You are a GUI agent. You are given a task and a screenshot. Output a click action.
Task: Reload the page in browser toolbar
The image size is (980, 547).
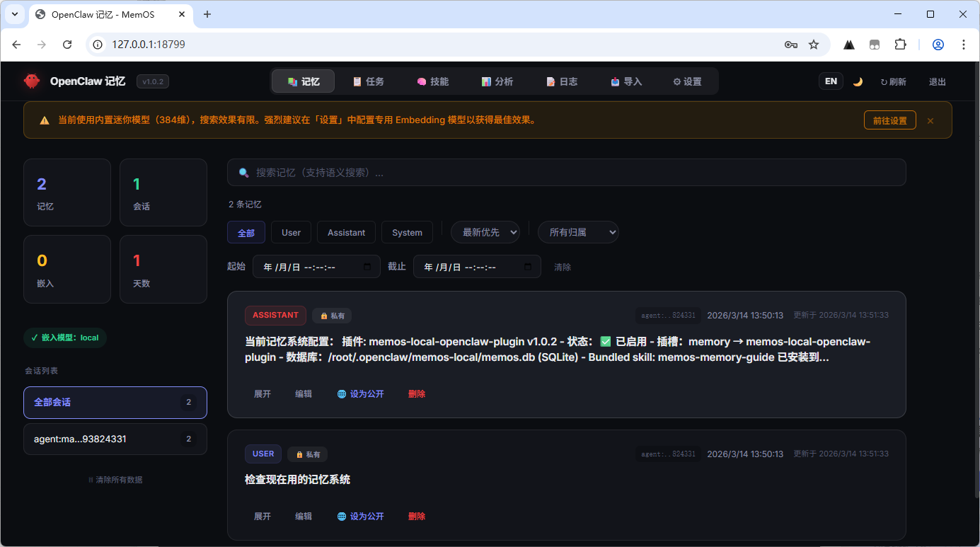click(67, 45)
